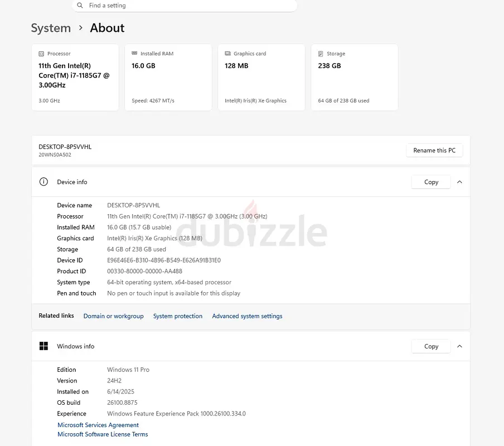Click '16.0 GB (15.7 GB usable)' value
This screenshot has width=504, height=446.
tap(139, 227)
